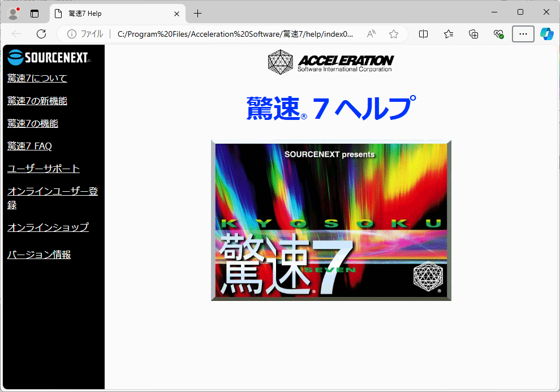
Task: Maximize the browser window
Action: 520,12
